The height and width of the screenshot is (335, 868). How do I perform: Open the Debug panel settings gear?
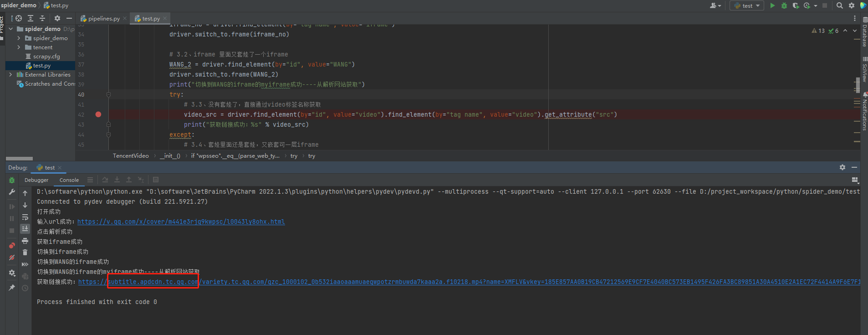point(842,167)
